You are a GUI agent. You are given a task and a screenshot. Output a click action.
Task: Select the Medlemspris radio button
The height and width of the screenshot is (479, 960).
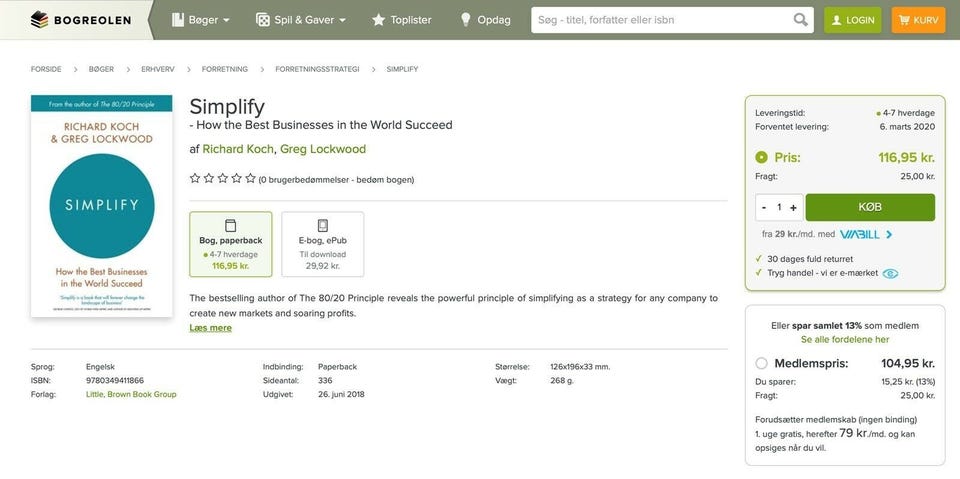762,363
